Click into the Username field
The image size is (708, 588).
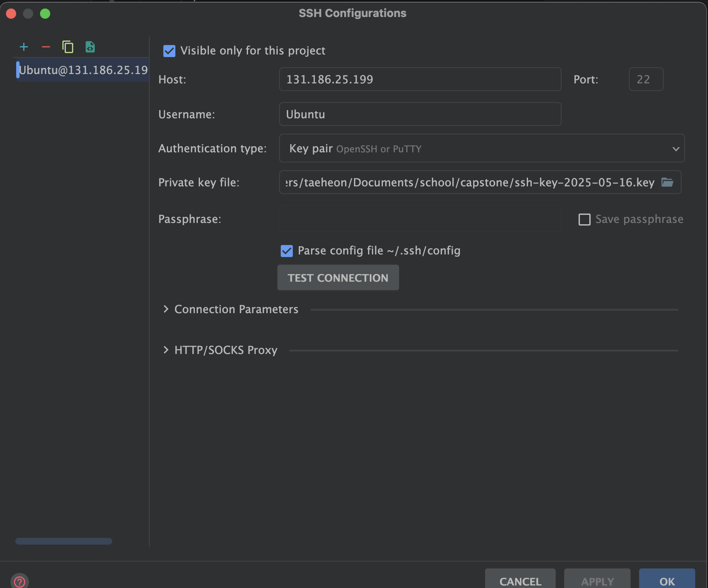coord(420,114)
